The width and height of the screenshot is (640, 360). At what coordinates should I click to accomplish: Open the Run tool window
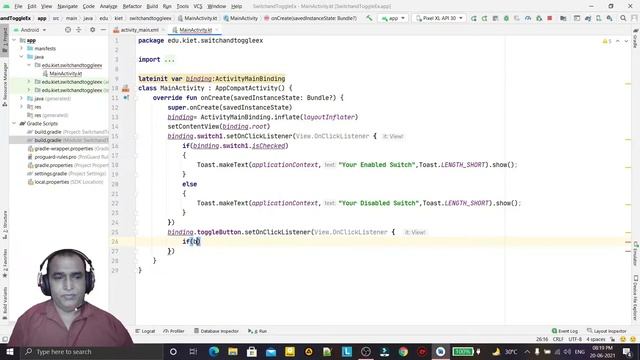point(257,331)
